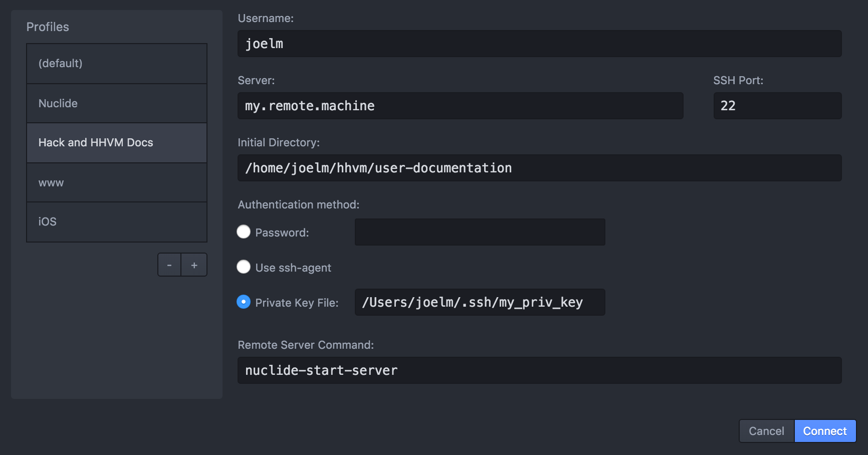Viewport: 868px width, 455px height.
Task: Choose Password authentication radio button
Action: [244, 232]
